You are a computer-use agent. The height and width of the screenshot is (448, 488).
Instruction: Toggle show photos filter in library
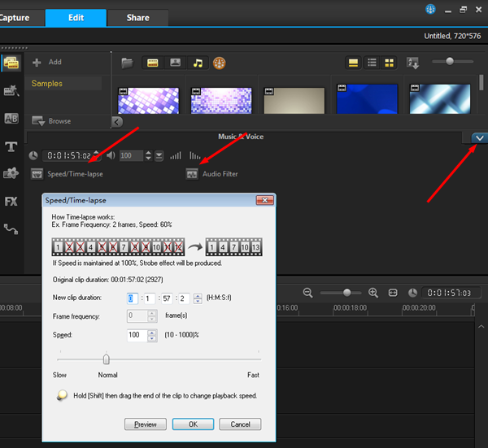pos(175,63)
